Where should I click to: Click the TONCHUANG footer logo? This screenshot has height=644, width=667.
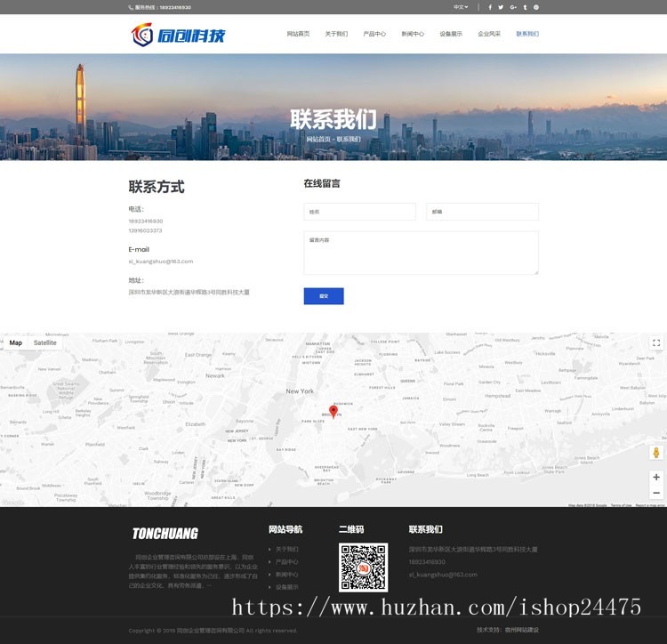165,534
